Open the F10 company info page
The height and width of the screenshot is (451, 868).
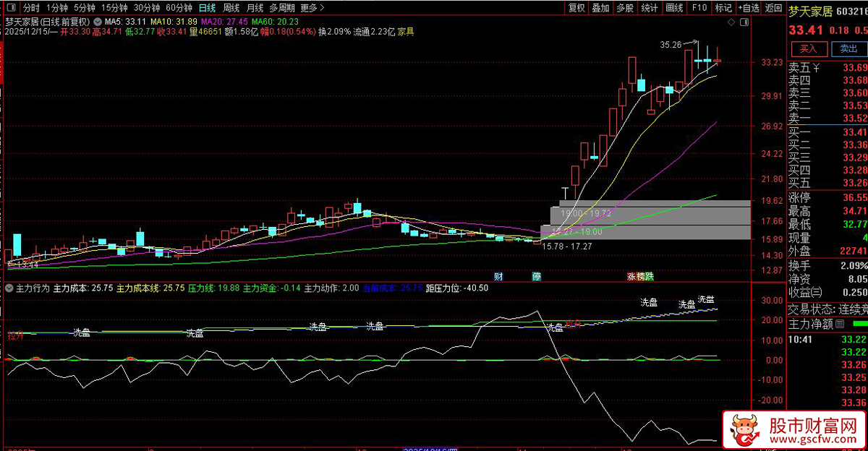point(699,8)
